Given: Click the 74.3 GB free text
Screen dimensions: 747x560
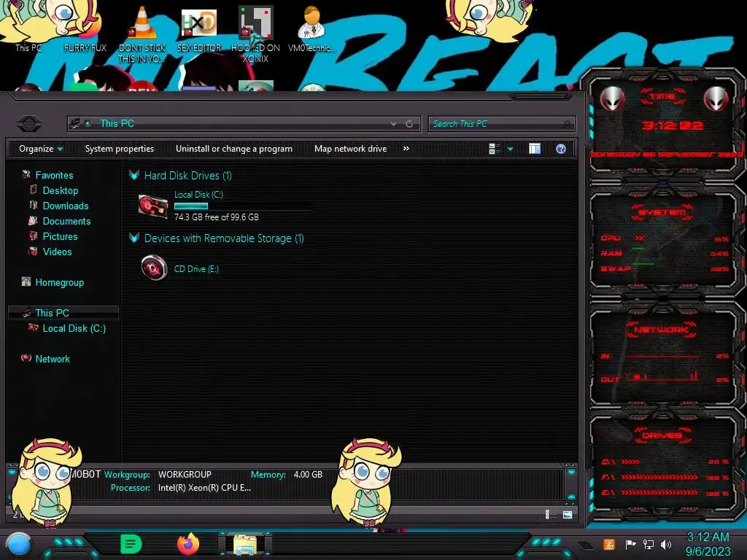Looking at the screenshot, I should 216,217.
